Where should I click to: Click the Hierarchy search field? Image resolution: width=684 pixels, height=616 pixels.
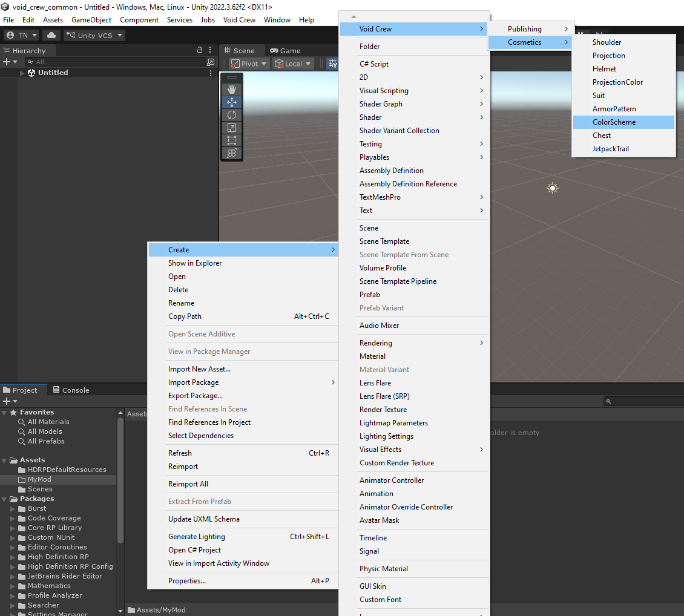point(114,62)
